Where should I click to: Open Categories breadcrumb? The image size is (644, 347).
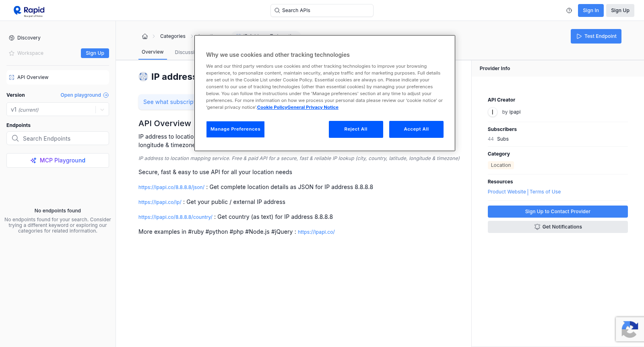(173, 36)
